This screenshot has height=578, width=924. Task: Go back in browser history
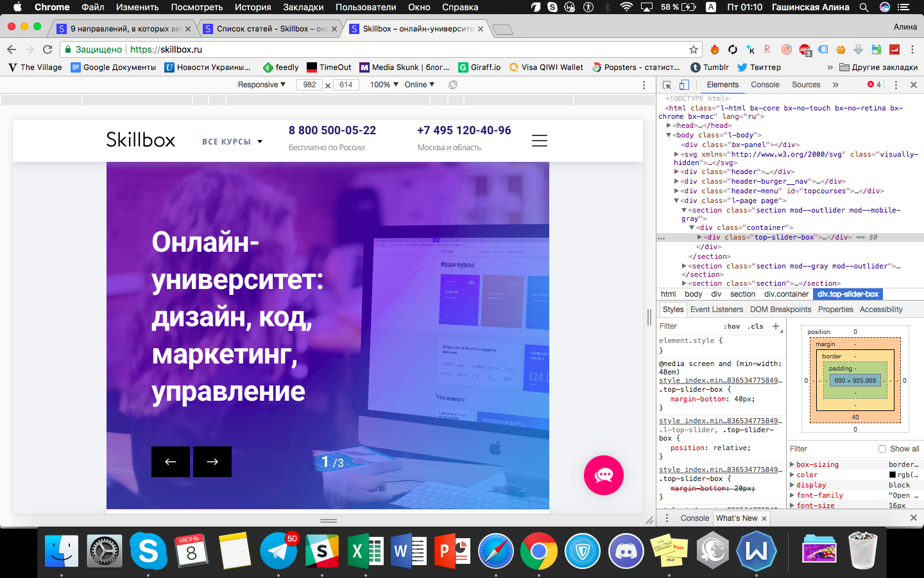pos(12,49)
